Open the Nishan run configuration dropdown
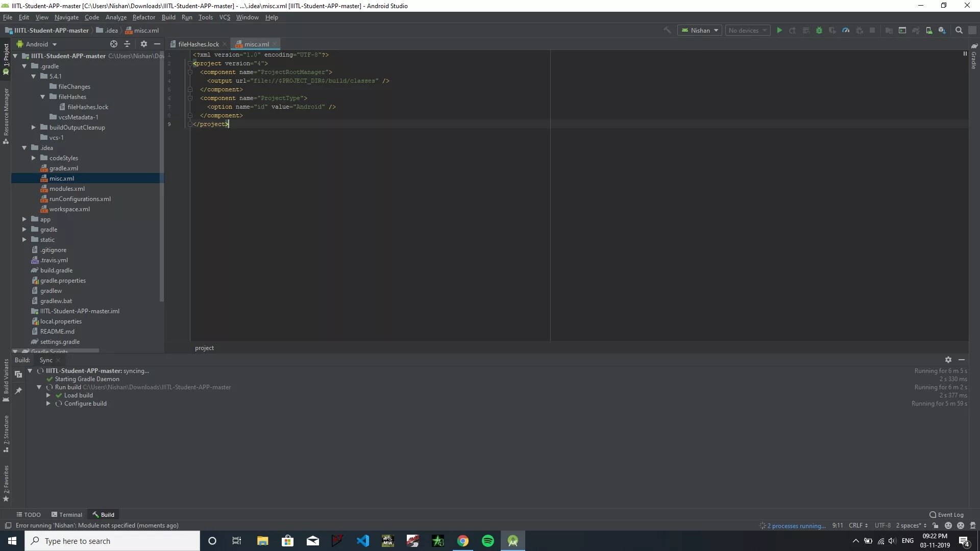Image resolution: width=980 pixels, height=551 pixels. (x=700, y=31)
